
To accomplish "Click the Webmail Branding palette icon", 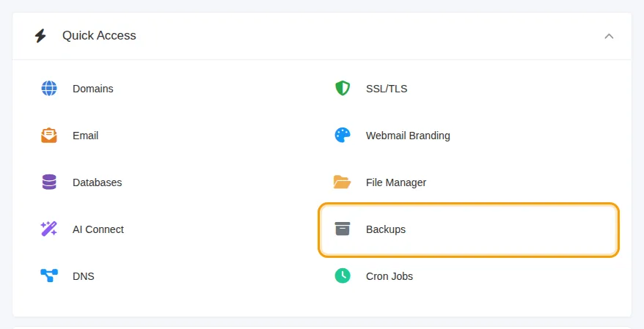I will [x=343, y=136].
